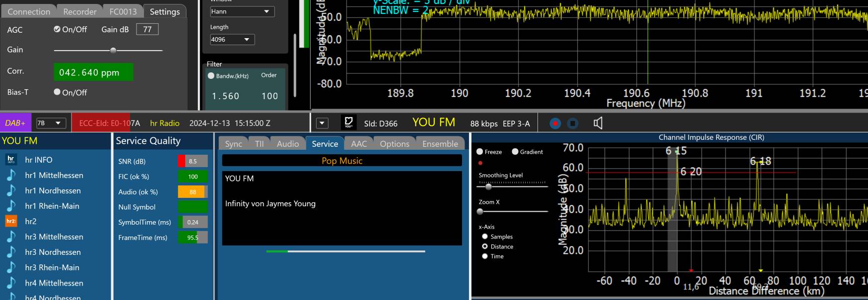The image size is (868, 300).
Task: Click the red record button
Action: [555, 123]
